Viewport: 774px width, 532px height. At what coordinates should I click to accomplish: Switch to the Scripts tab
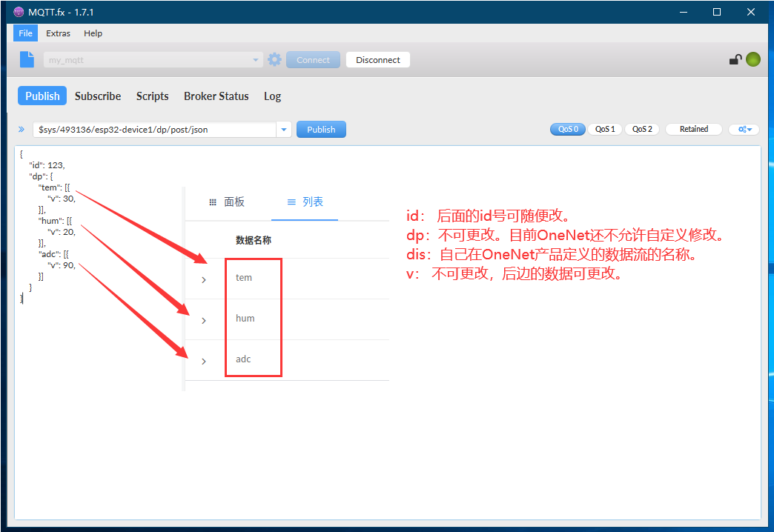pyautogui.click(x=152, y=96)
